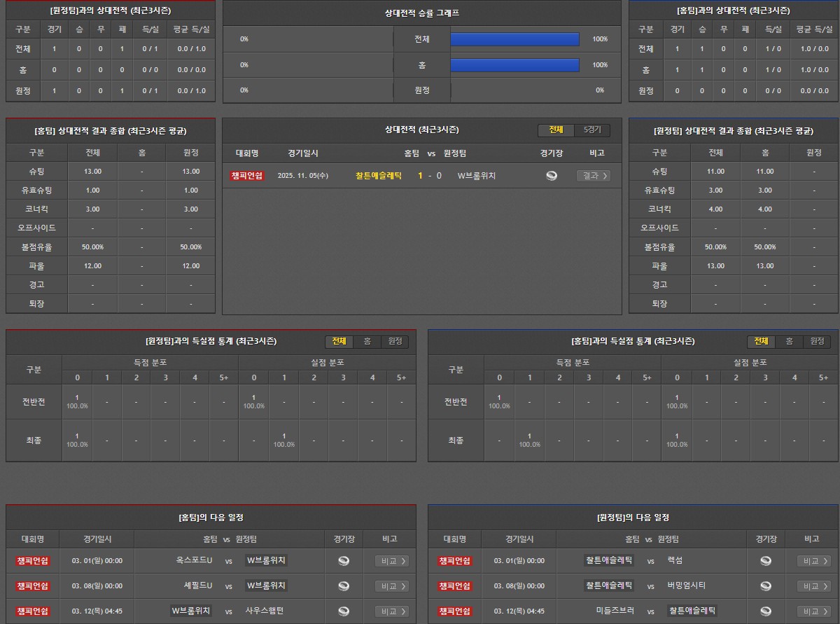Image resolution: width=840 pixels, height=624 pixels.
Task: Click 챔피언쉽 badge in the 2025.11.05 match row
Action: [x=247, y=176]
